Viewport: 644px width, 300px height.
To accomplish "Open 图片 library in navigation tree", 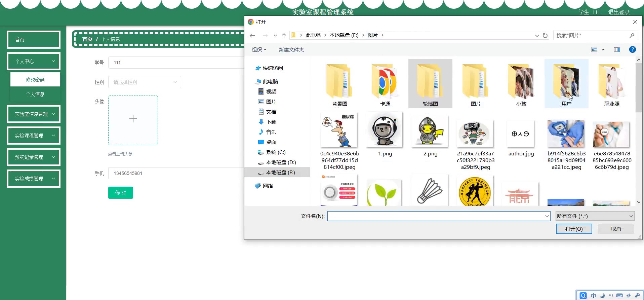I will pyautogui.click(x=267, y=102).
